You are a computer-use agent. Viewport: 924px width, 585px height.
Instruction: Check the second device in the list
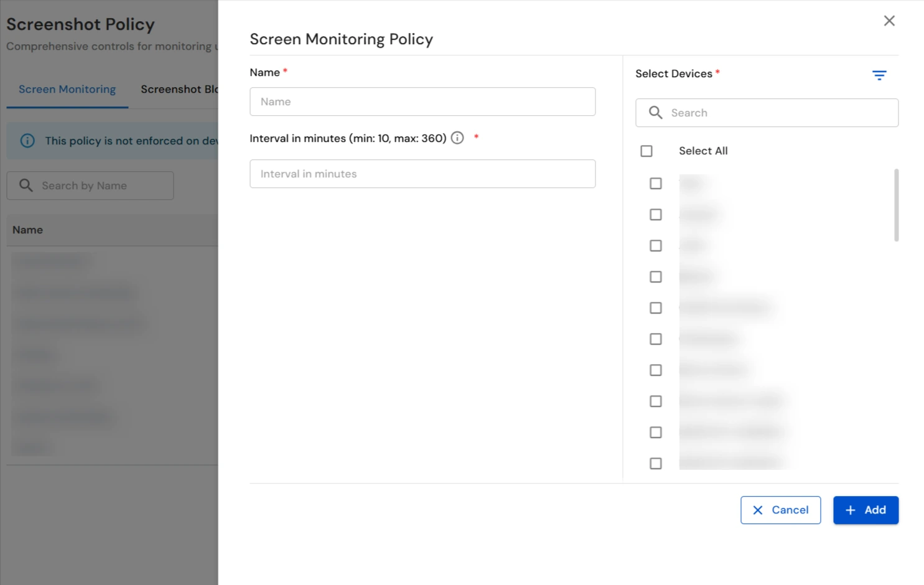coord(655,214)
